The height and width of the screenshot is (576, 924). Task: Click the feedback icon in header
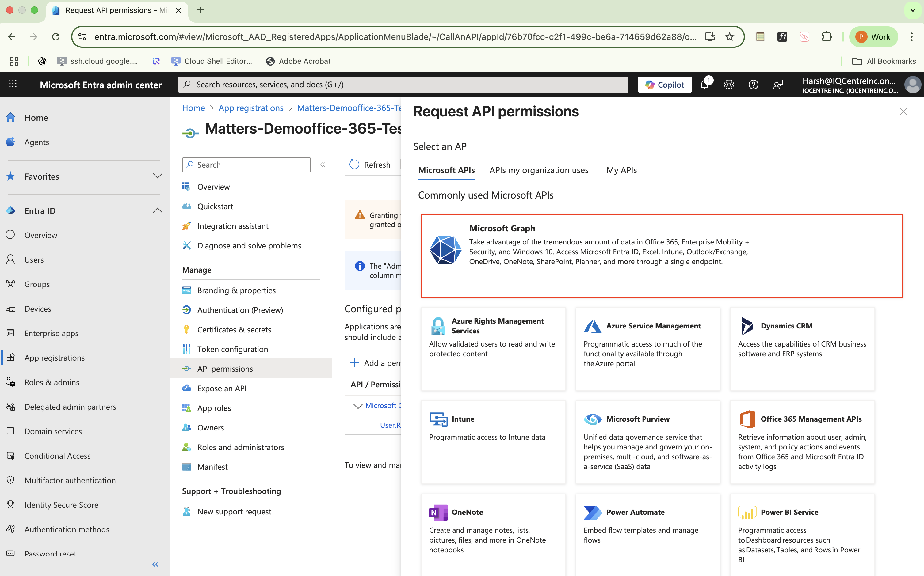tap(778, 85)
